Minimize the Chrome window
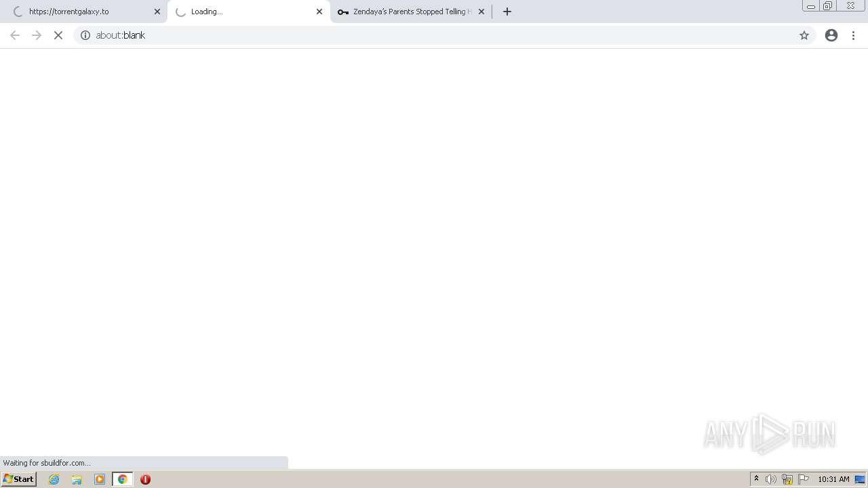868x488 pixels. pos(811,6)
